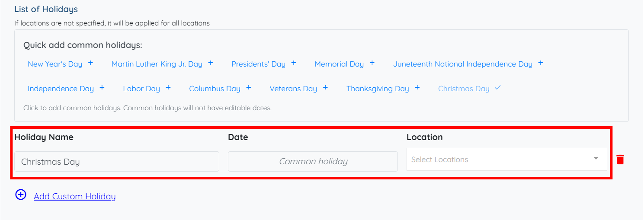Screen dimensions: 644x220
Task: Click the checkmark next to Christmas Day
Action: coord(498,88)
